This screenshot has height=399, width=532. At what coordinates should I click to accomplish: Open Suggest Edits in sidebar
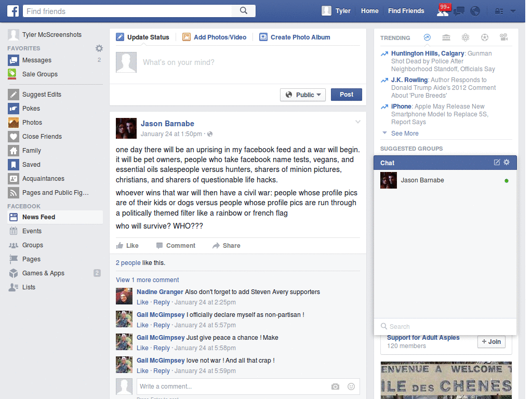point(55,95)
